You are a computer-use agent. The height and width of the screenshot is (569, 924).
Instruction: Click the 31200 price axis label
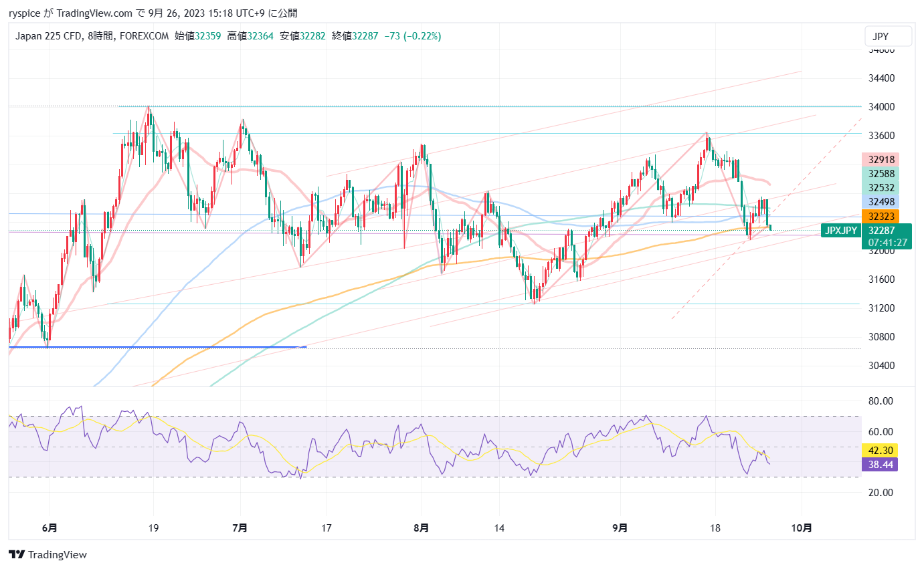tap(881, 308)
